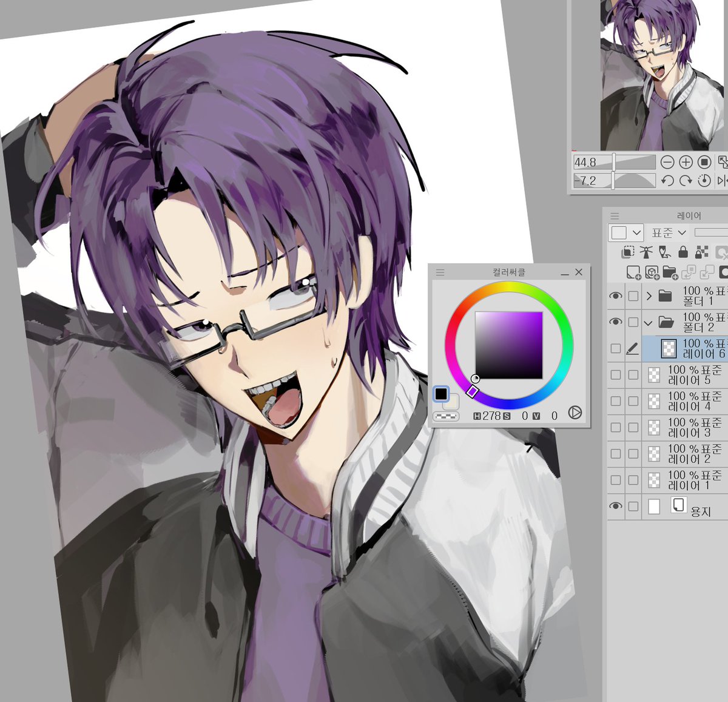This screenshot has width=728, height=702.
Task: Select 용지 paper layer row
Action: [685, 506]
